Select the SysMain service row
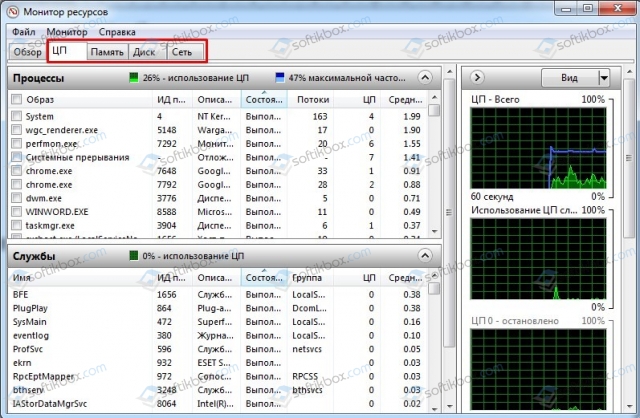Screen dimensions: 640x418 [218, 322]
